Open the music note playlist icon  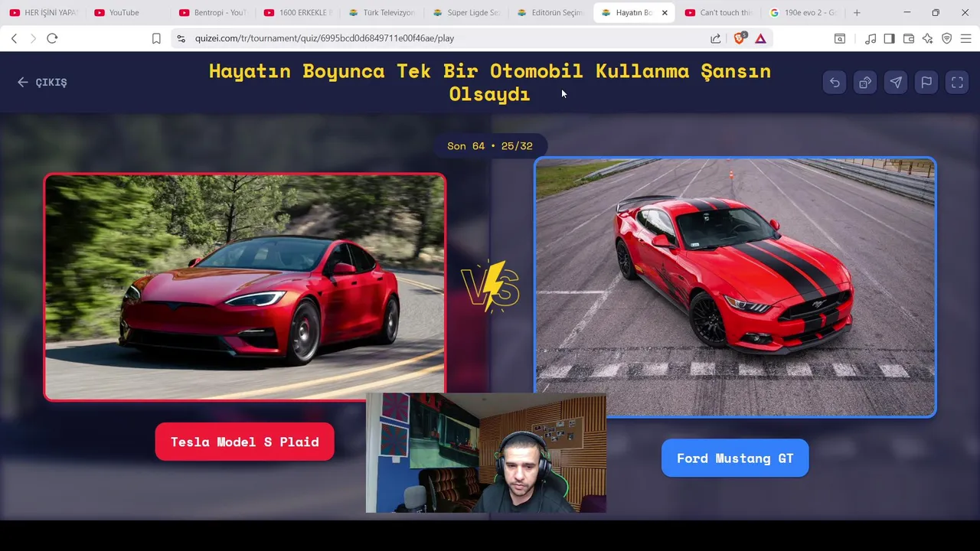871,38
